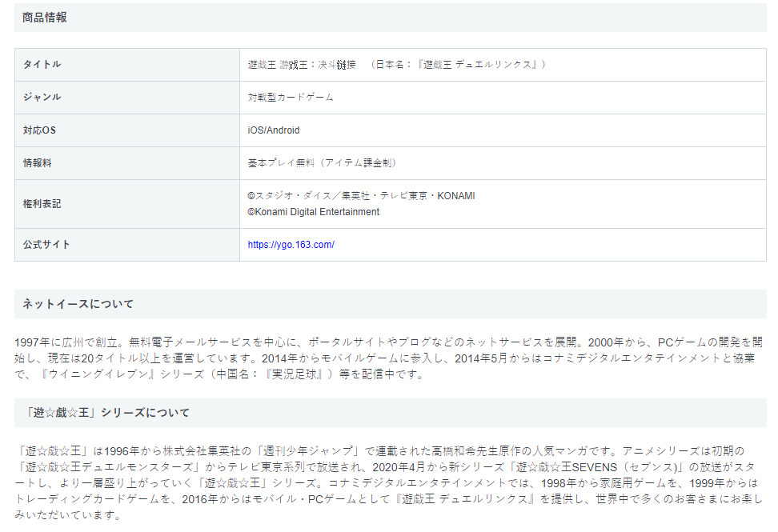This screenshot has width=778, height=532.
Task: Click the text 1997年に広州で創立
Action: coord(64,342)
